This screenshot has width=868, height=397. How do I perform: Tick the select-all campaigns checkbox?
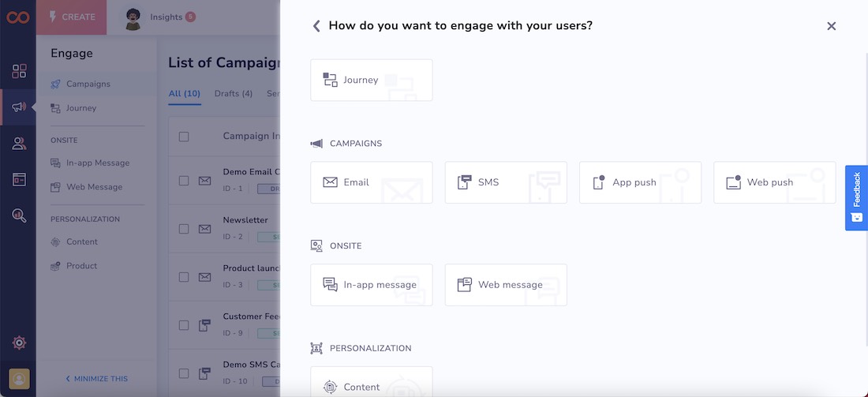point(184,137)
